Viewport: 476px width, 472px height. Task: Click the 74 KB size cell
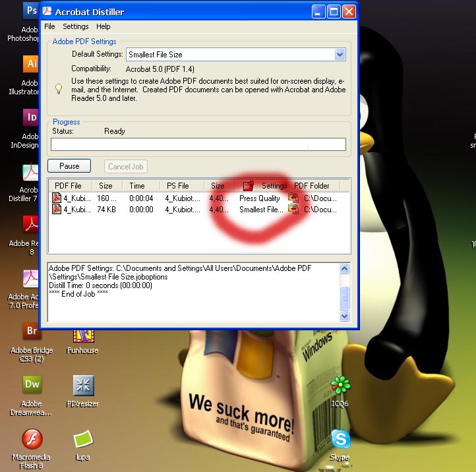pyautogui.click(x=106, y=210)
